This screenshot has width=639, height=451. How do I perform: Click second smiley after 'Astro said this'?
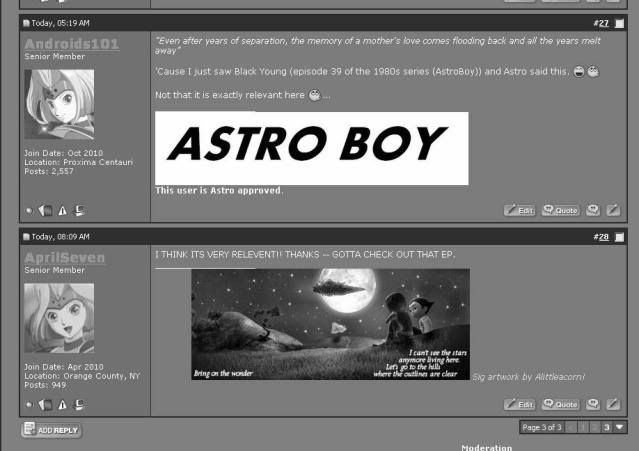point(593,72)
